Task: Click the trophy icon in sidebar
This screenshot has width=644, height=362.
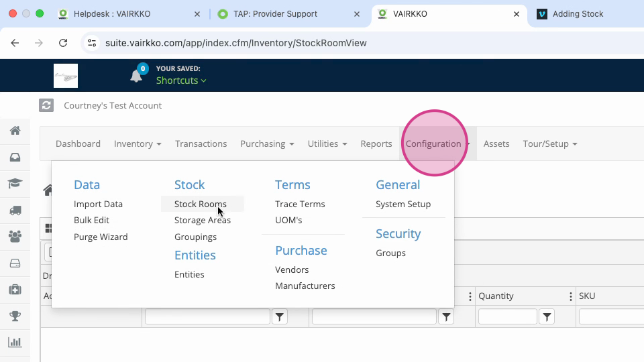Action: 15,316
